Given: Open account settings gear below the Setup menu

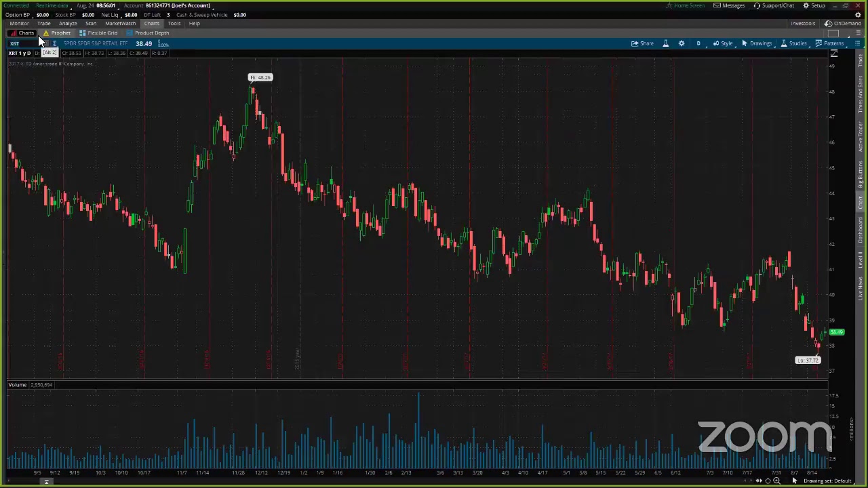Looking at the screenshot, I should pos(858,14).
